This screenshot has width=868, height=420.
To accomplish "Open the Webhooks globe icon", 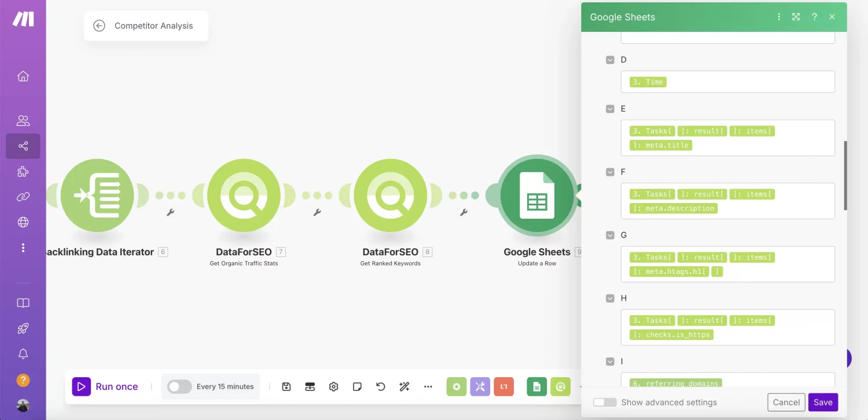I will pyautogui.click(x=23, y=222).
